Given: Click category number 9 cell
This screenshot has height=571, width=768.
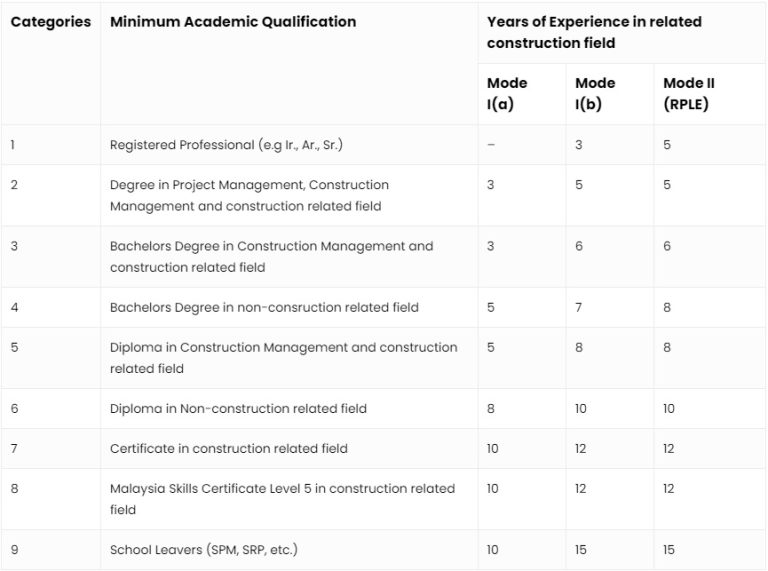Looking at the screenshot, I should point(13,549).
